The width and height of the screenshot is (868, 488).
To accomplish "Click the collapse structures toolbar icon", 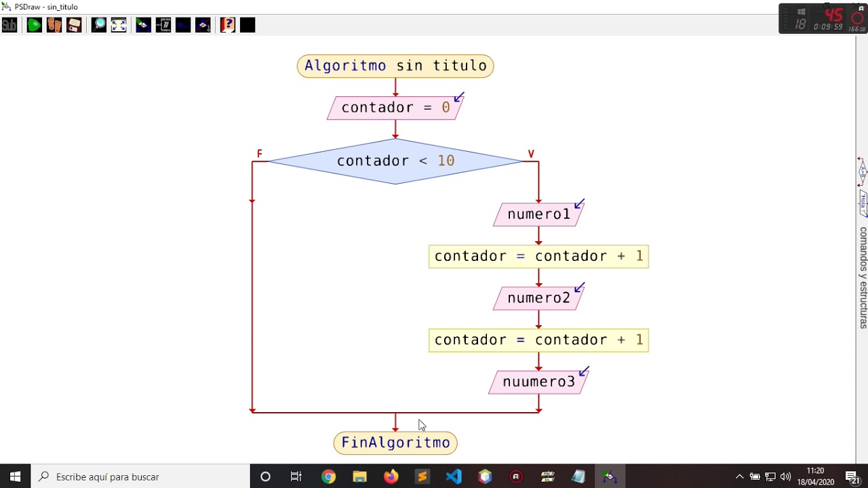I will point(163,25).
